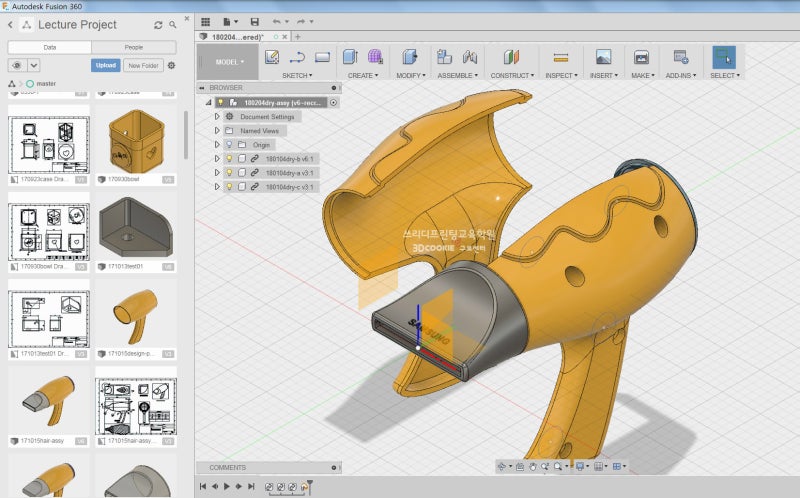
Task: Expand the Named Views node
Action: pyautogui.click(x=217, y=131)
